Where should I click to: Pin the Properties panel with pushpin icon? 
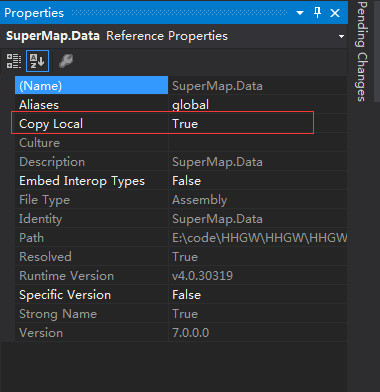318,13
